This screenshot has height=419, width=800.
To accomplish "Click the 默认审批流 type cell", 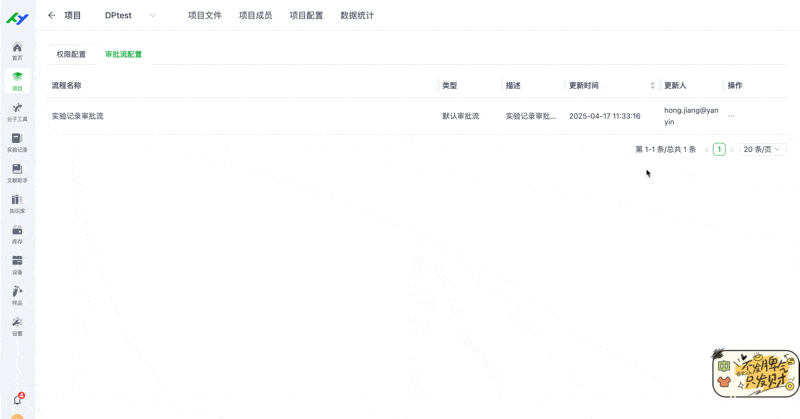I will [461, 116].
